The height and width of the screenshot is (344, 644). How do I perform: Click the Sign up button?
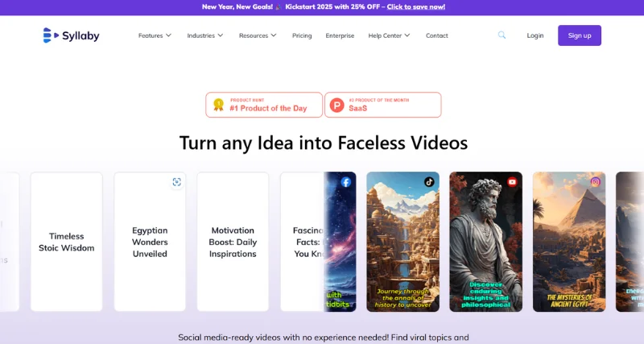580,35
